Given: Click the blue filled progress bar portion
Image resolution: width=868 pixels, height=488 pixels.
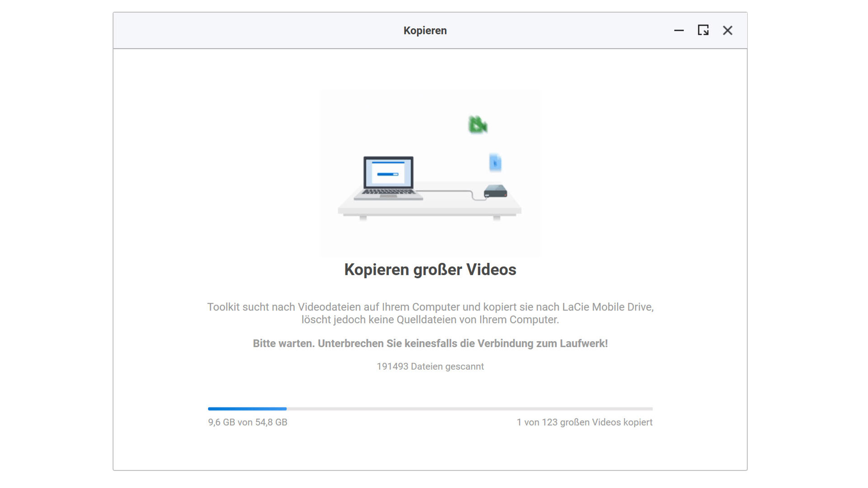Looking at the screenshot, I should pos(247,408).
